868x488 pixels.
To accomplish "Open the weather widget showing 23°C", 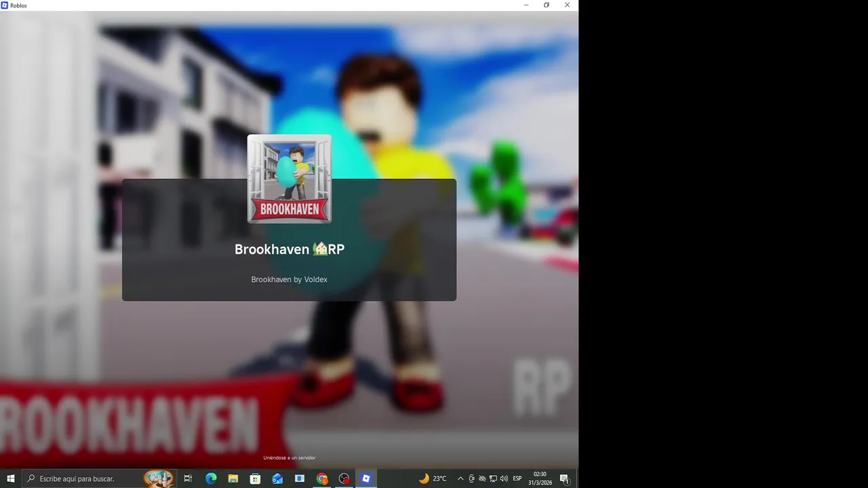I will [x=433, y=479].
